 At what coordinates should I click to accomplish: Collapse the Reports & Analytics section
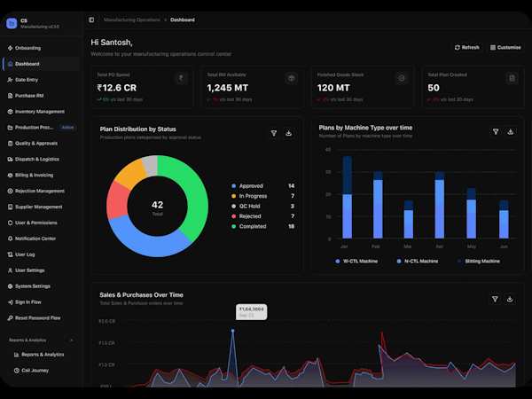[x=71, y=340]
